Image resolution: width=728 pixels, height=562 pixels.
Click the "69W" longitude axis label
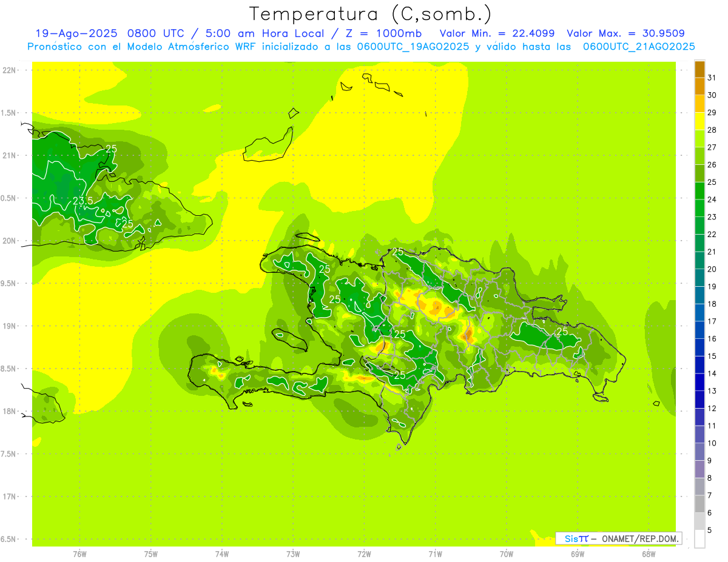[x=578, y=554]
